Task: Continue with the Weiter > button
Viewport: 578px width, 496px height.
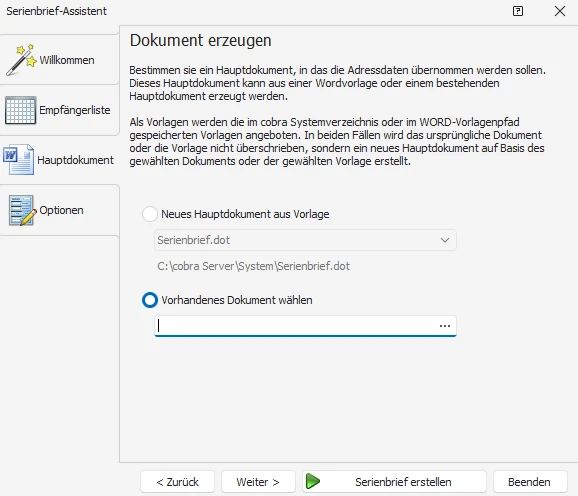Action: pos(258,482)
